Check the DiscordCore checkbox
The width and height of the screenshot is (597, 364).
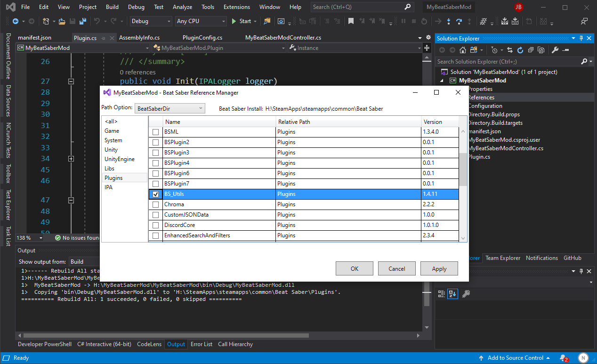(155, 225)
